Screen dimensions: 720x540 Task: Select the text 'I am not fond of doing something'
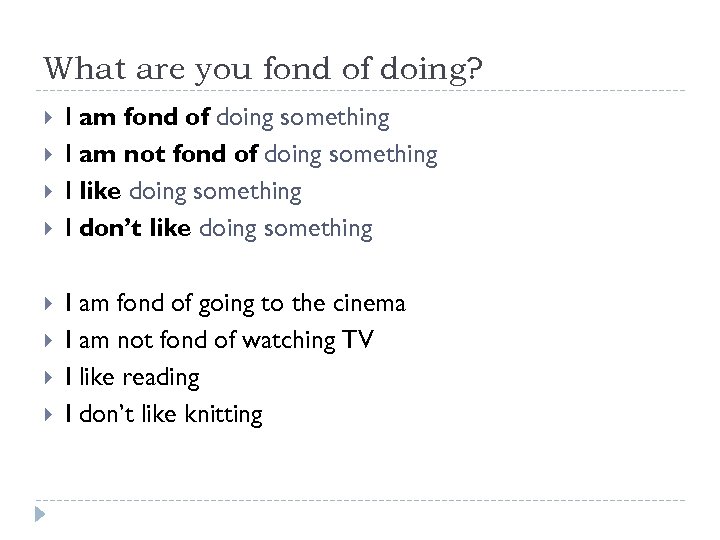click(250, 155)
